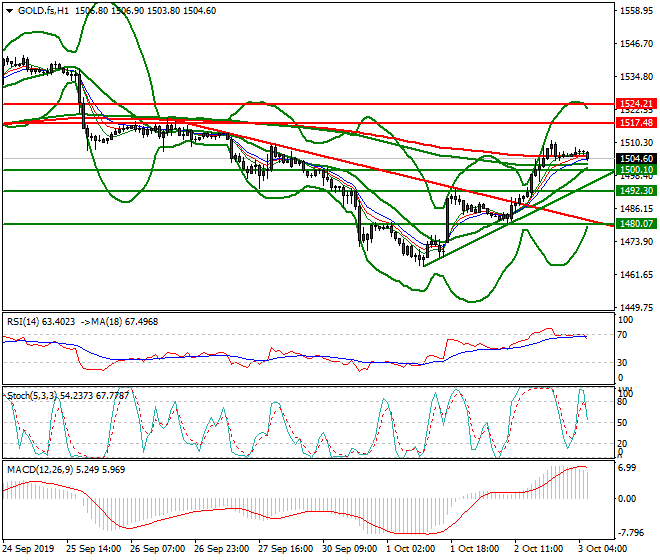
Task: Click the MACD(12,26,9) indicator label
Action: tap(40, 468)
